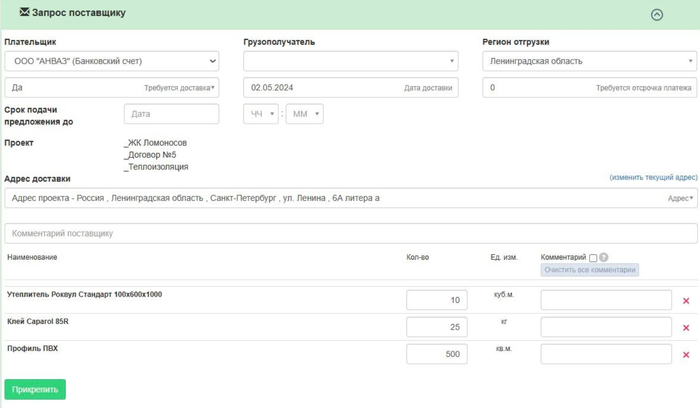Click the изменить текущий адрес link

[653, 177]
